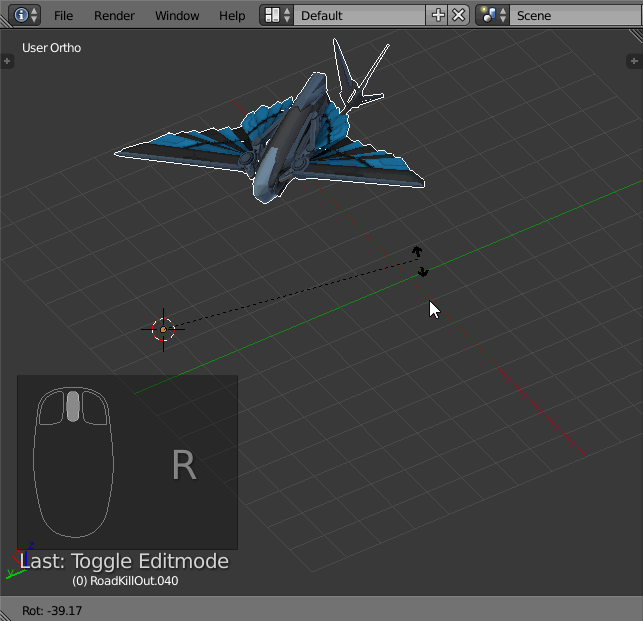This screenshot has width=643, height=621.
Task: Open the Window menu
Action: tap(177, 16)
